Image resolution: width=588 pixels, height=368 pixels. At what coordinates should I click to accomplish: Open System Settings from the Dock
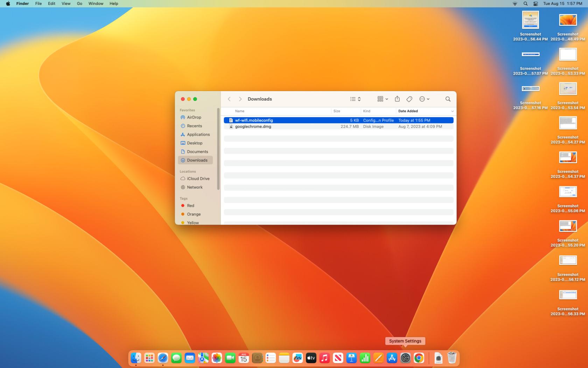pos(405,358)
